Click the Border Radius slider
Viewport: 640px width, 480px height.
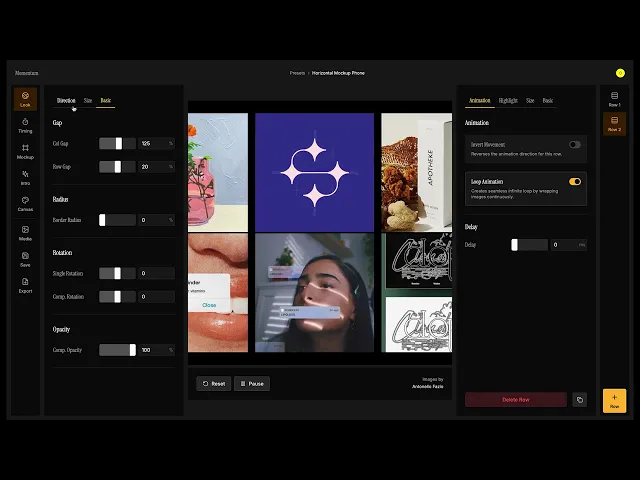point(118,220)
